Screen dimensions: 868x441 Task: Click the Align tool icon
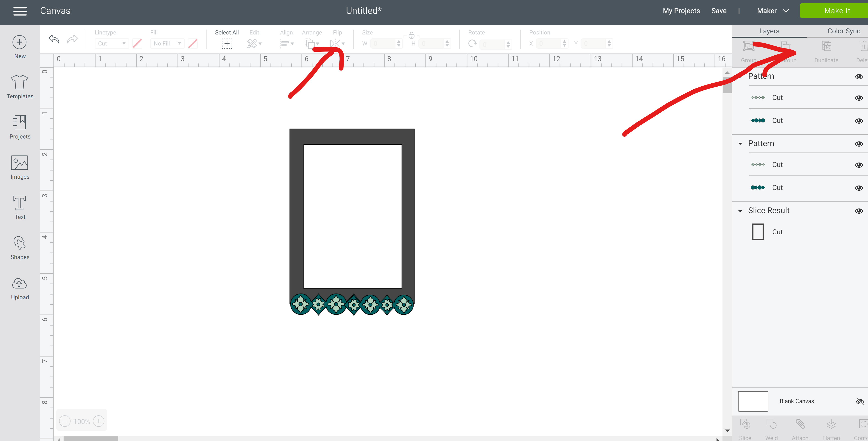(x=286, y=44)
